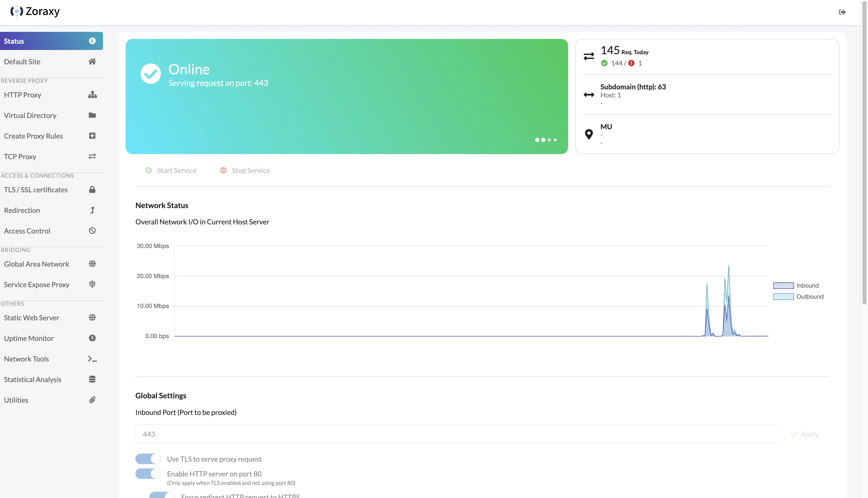
Task: Go to HTTP Proxy section
Action: pos(51,95)
